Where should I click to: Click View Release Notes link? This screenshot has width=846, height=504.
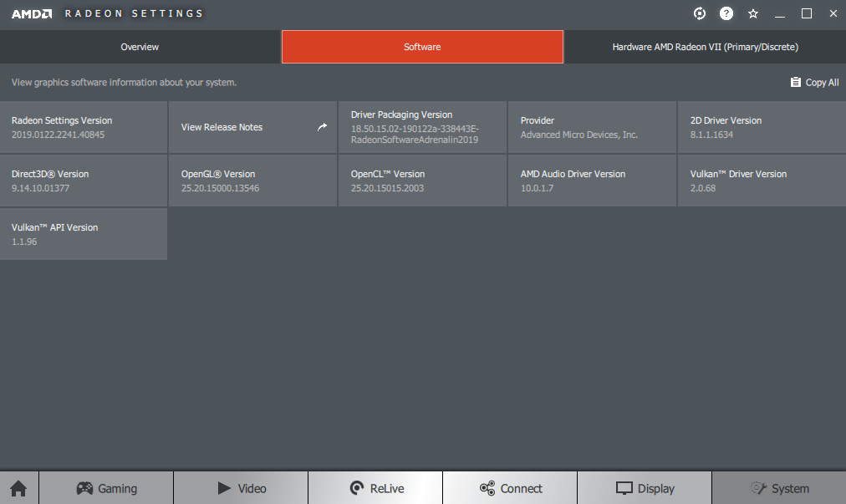point(222,127)
